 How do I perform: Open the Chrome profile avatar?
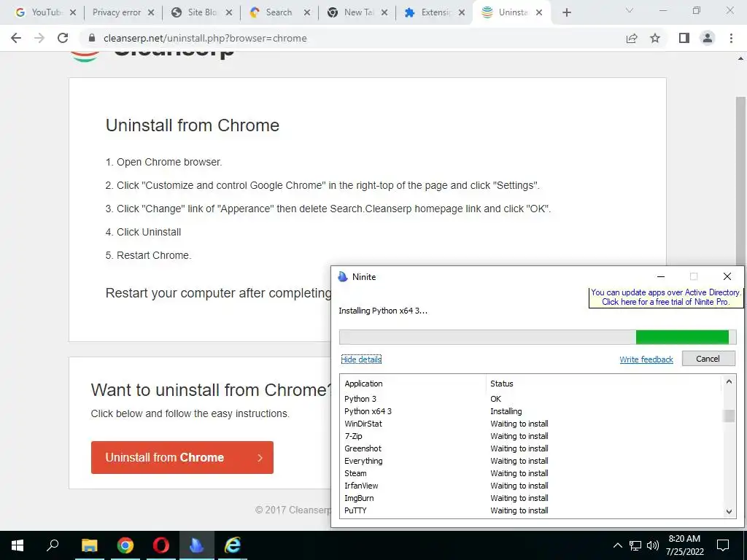coord(708,38)
